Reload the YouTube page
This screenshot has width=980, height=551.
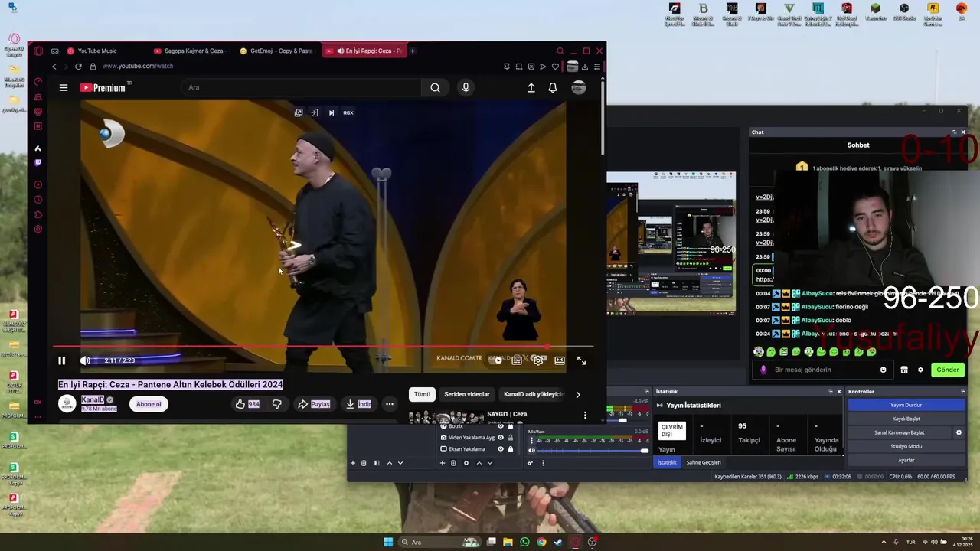click(78, 67)
